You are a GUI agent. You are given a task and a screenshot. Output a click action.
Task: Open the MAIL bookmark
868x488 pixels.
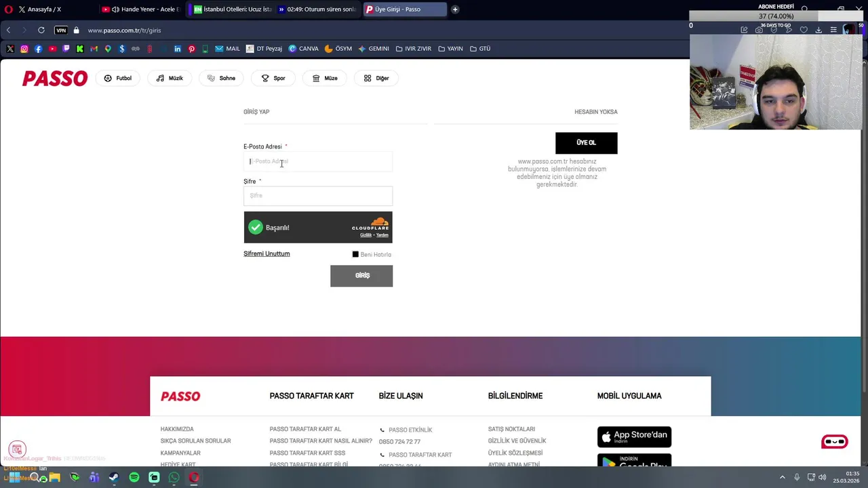tap(228, 49)
